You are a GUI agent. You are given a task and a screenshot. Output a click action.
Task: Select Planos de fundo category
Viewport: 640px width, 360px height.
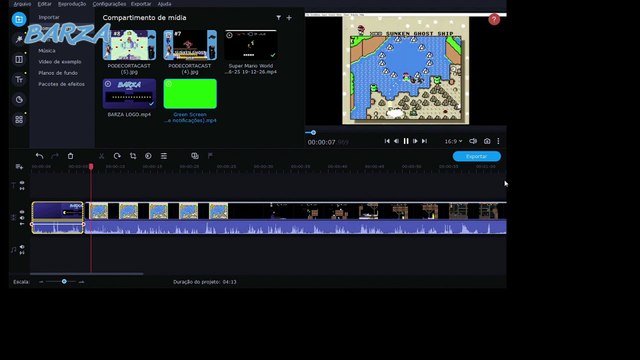[x=58, y=73]
